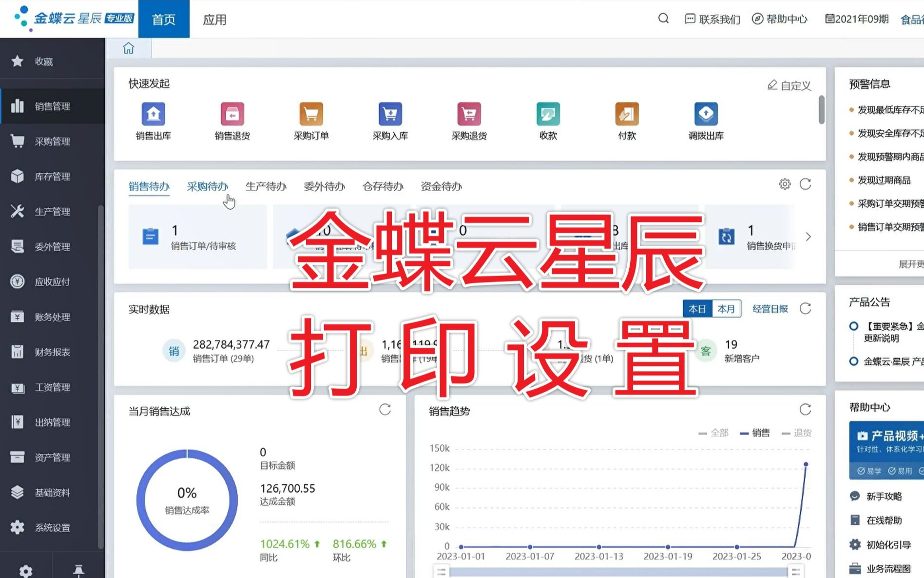
Task: Select the 委外待办 tab
Action: tap(324, 186)
